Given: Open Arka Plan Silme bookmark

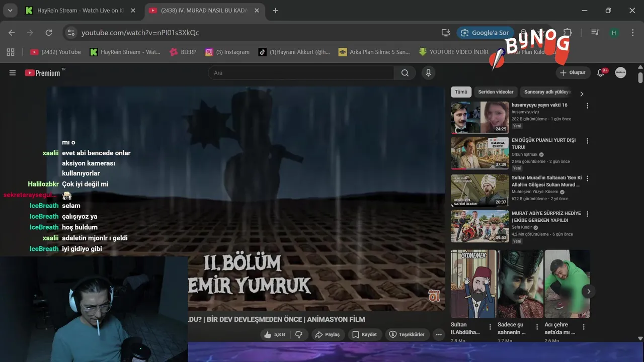Looking at the screenshot, I should [x=374, y=52].
